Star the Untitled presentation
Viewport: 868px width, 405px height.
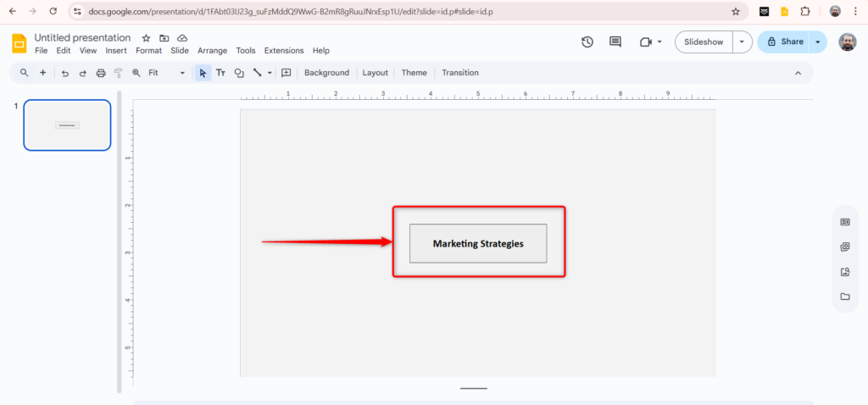(146, 38)
